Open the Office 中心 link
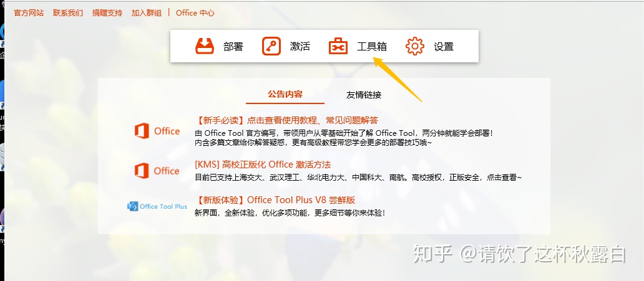Screen dimensions: 644x281 tap(195, 12)
